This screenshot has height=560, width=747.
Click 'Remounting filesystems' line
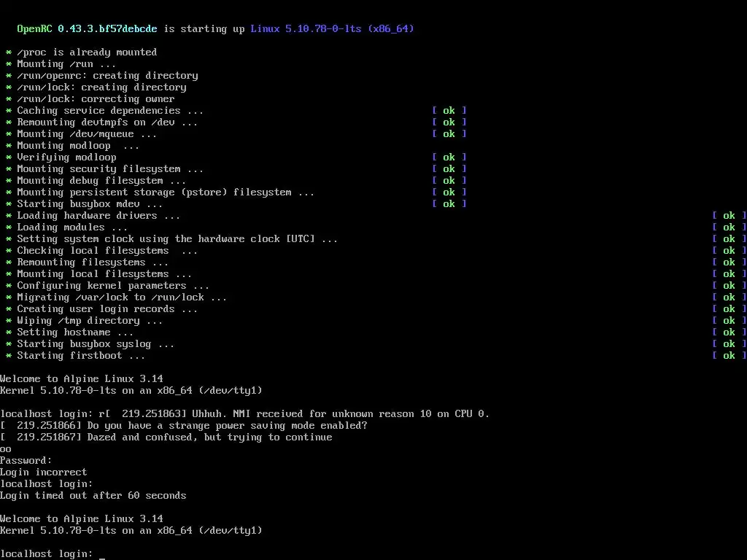tap(93, 262)
